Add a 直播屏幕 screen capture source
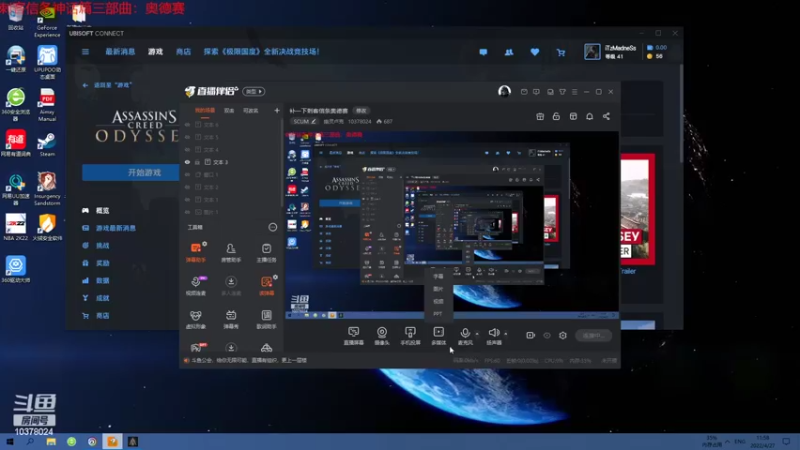Image resolution: width=800 pixels, height=450 pixels. click(x=354, y=336)
